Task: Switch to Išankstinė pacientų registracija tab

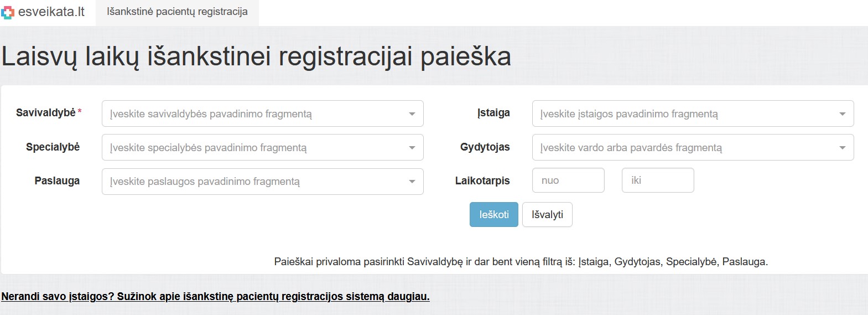Action: pos(177,12)
